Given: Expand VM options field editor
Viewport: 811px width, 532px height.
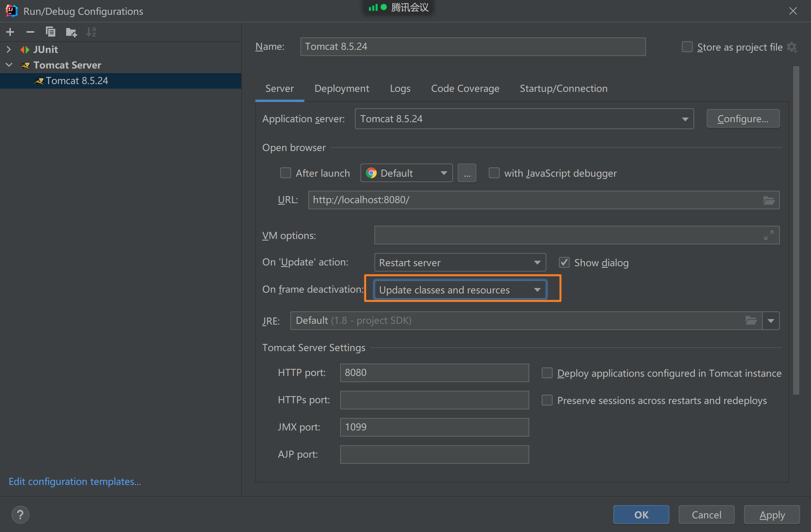Looking at the screenshot, I should click(x=769, y=235).
